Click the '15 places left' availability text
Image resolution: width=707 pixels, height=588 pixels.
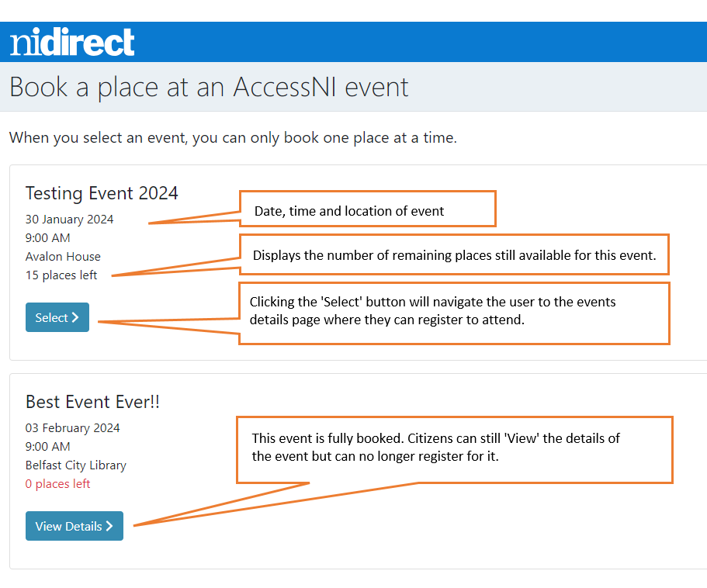click(61, 275)
